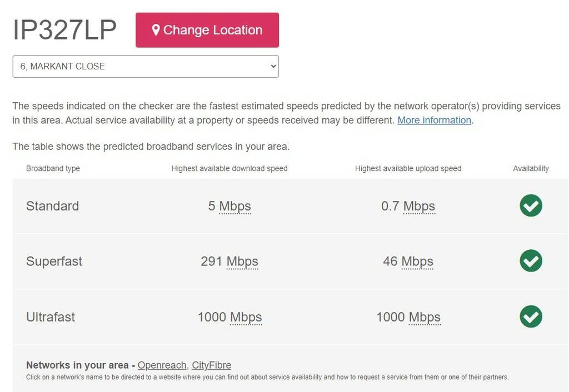Viewport: 569px width, 392px height.
Task: Click the Availability column header
Action: click(x=531, y=168)
